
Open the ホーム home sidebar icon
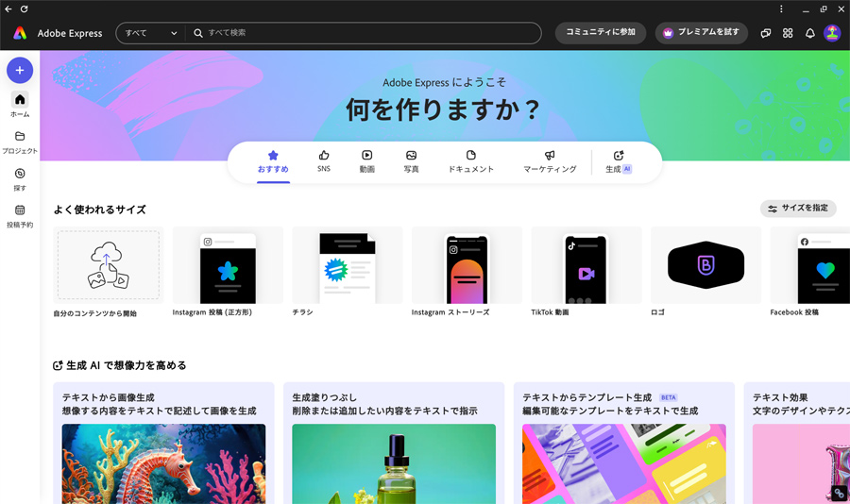pyautogui.click(x=20, y=99)
